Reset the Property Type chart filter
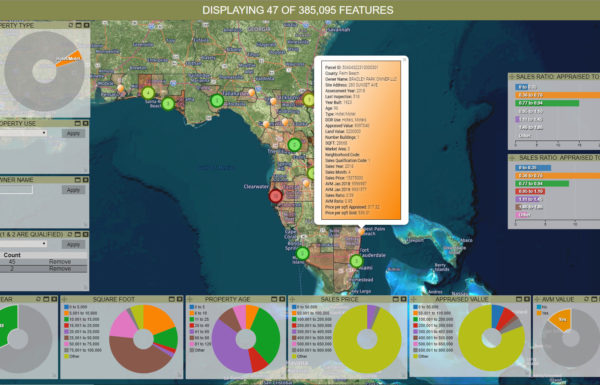Viewport: 600px width, 385px height. coord(70,25)
